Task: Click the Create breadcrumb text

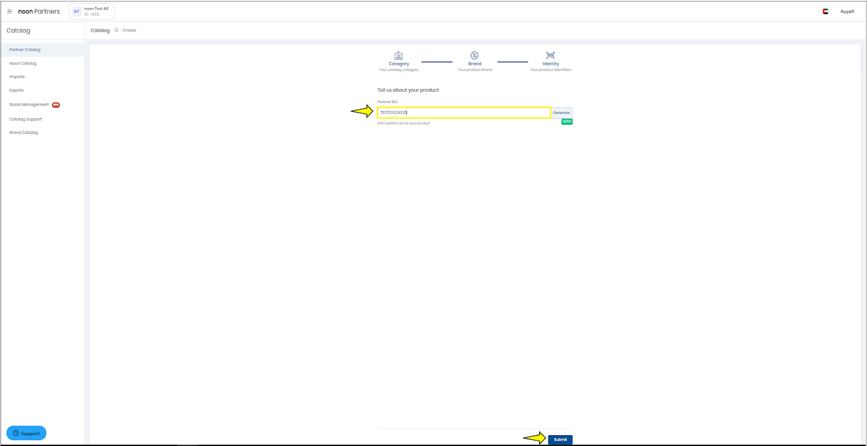Action: [x=129, y=30]
